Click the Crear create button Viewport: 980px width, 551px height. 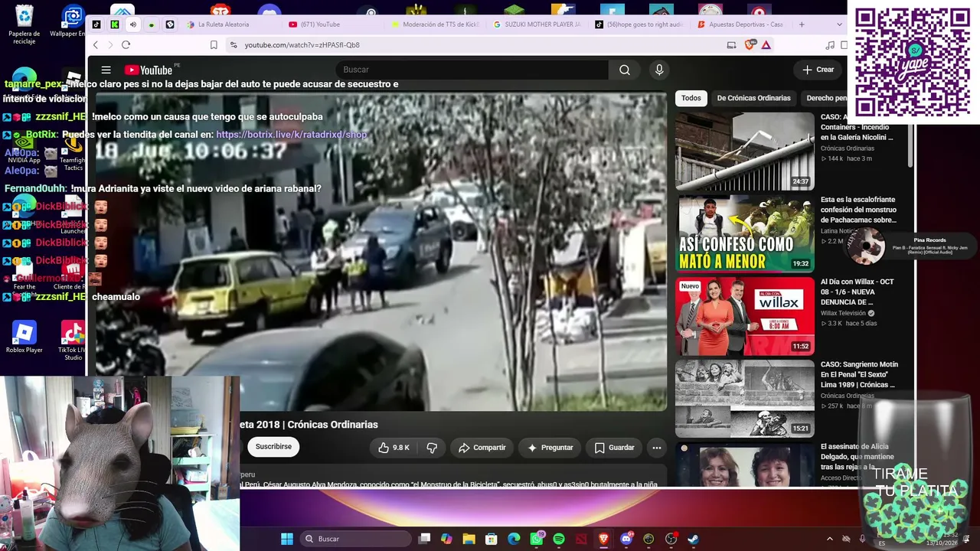coord(818,70)
